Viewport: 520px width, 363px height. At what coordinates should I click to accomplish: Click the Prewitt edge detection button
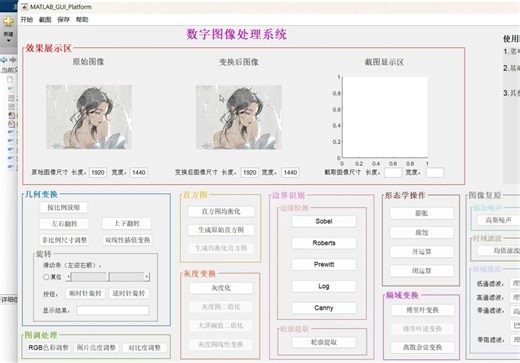pyautogui.click(x=324, y=265)
